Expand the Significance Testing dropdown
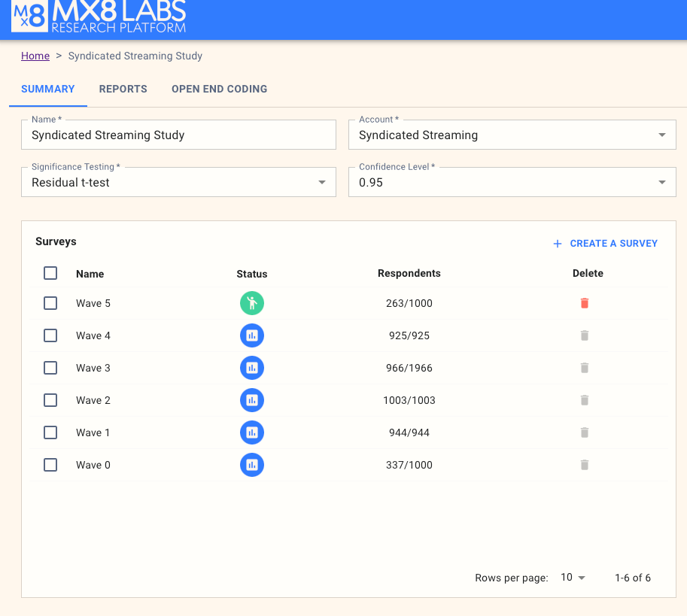This screenshot has height=616, width=687. coord(178,182)
